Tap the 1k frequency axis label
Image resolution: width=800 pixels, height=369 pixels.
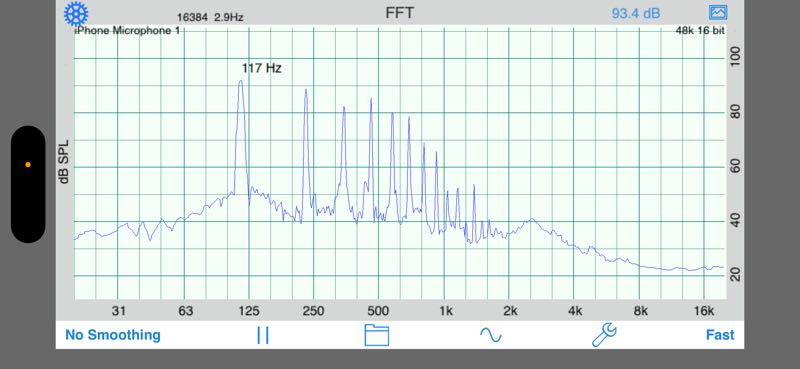click(x=445, y=311)
